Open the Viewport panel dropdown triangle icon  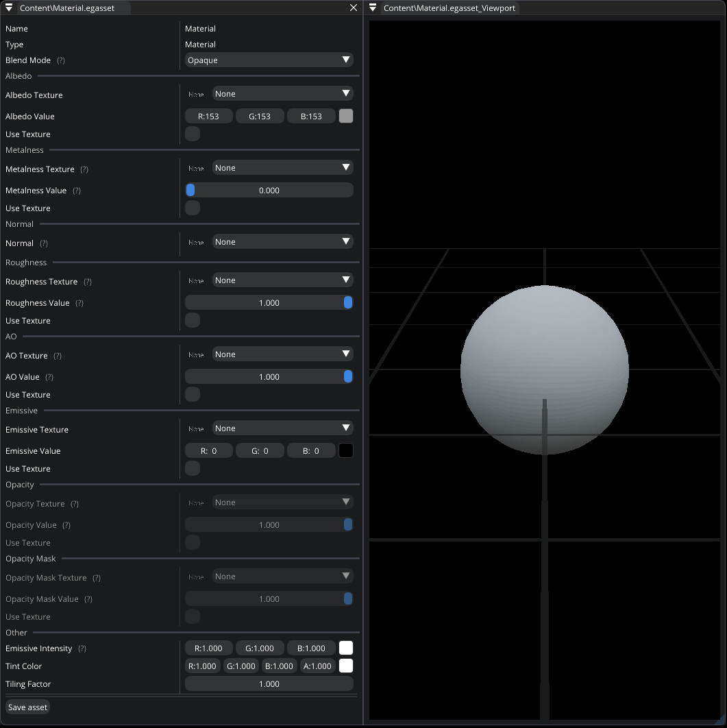coord(373,8)
